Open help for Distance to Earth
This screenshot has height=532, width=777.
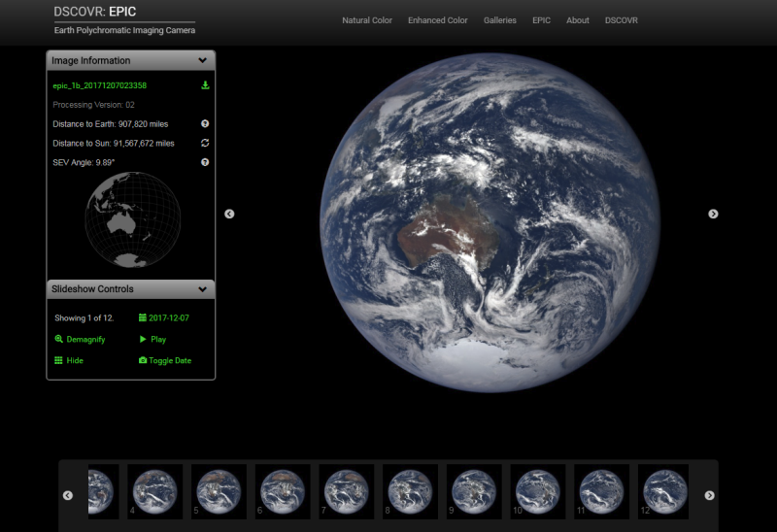(x=205, y=124)
